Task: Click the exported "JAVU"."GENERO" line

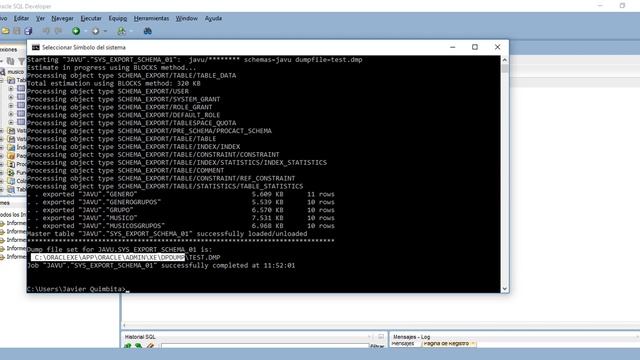Action: point(181,194)
